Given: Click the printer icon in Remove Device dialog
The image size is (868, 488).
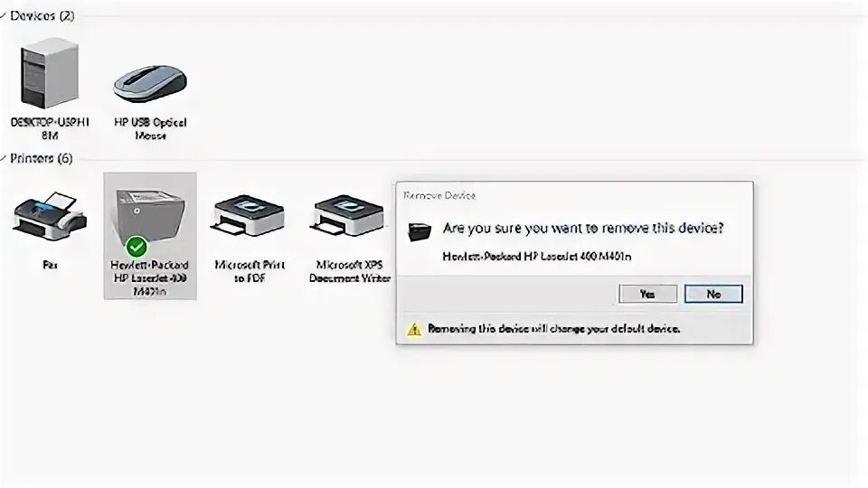Looking at the screenshot, I should tap(420, 231).
